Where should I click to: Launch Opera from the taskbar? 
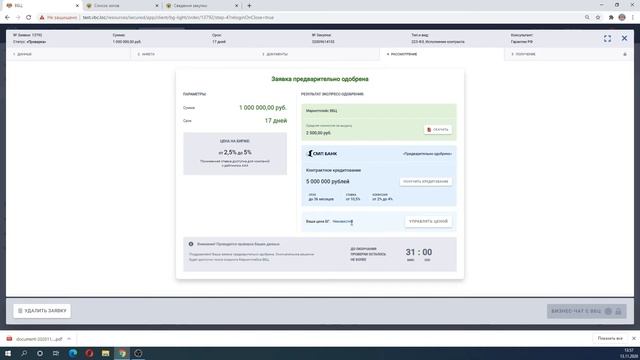tap(89, 353)
